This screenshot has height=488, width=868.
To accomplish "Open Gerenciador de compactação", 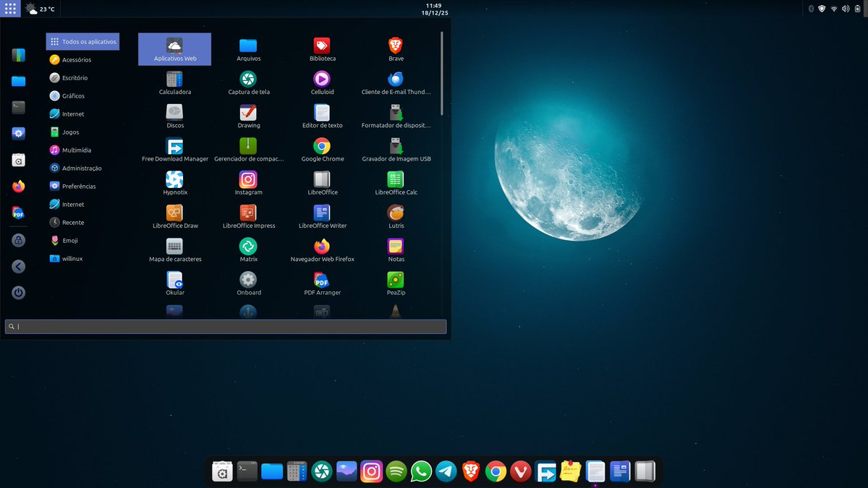I will [x=248, y=150].
